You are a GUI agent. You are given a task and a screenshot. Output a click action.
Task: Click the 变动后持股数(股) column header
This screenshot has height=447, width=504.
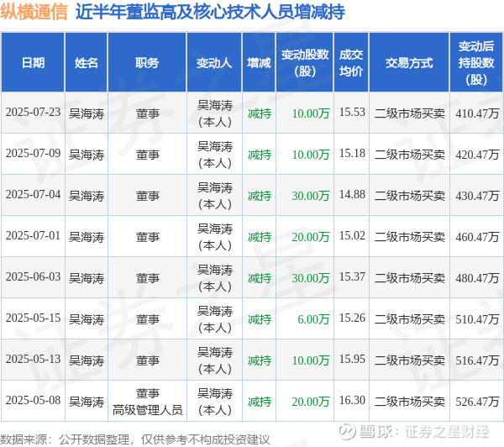coord(476,63)
